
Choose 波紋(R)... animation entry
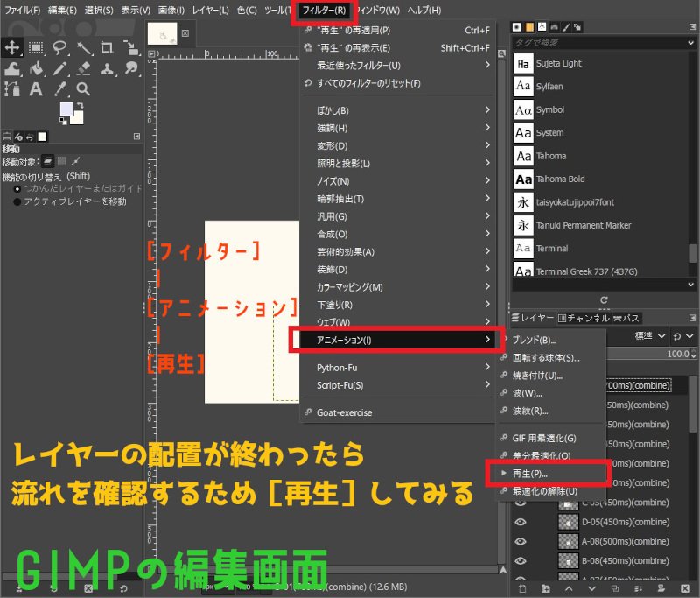click(x=552, y=411)
